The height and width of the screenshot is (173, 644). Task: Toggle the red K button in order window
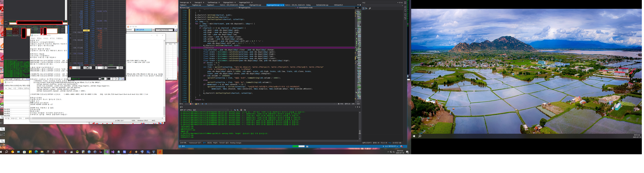coord(71,68)
